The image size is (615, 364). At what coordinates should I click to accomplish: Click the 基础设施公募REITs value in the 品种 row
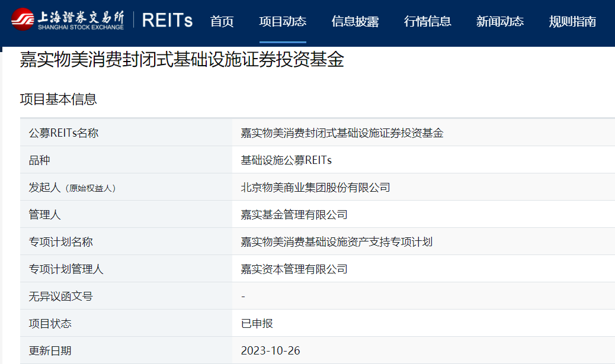(x=286, y=160)
